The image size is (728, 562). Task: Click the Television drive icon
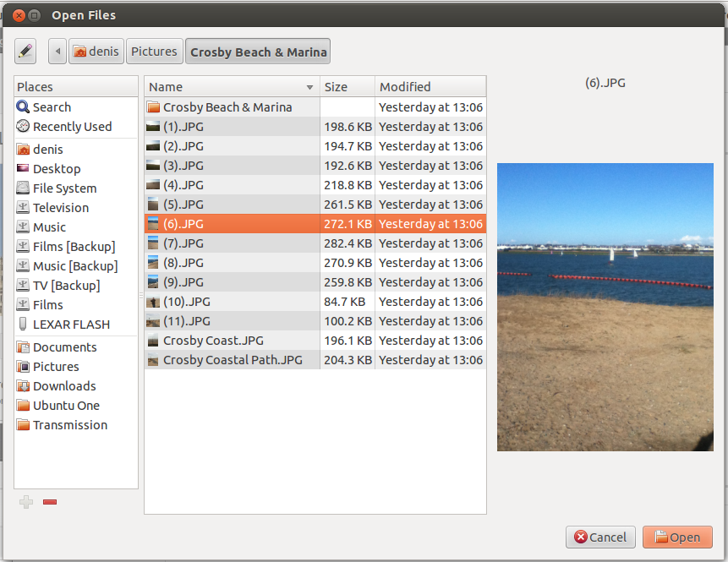pyautogui.click(x=23, y=207)
